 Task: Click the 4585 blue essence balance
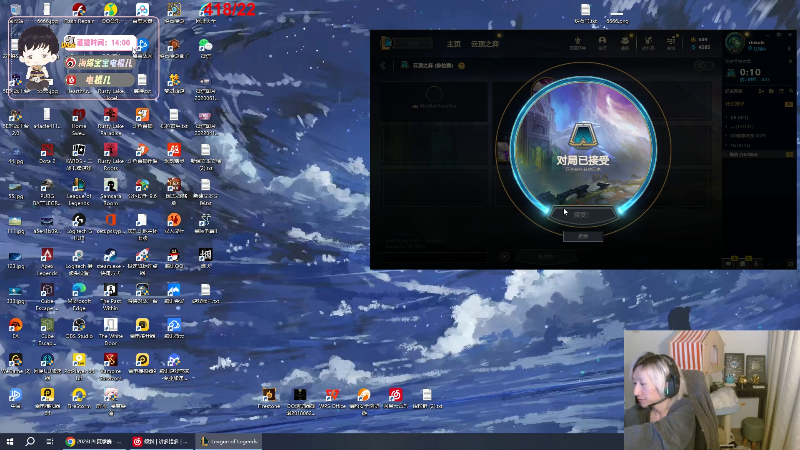click(x=701, y=47)
